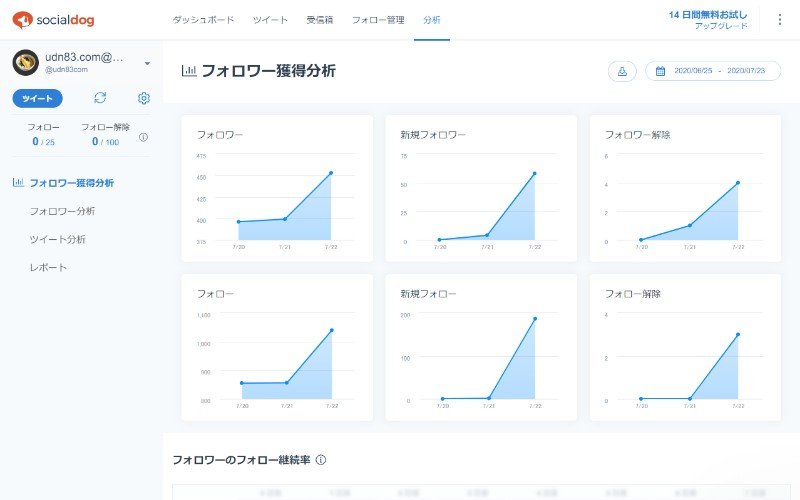Open the three-dot more options menu
The width and height of the screenshot is (800, 500).
tap(780, 19)
